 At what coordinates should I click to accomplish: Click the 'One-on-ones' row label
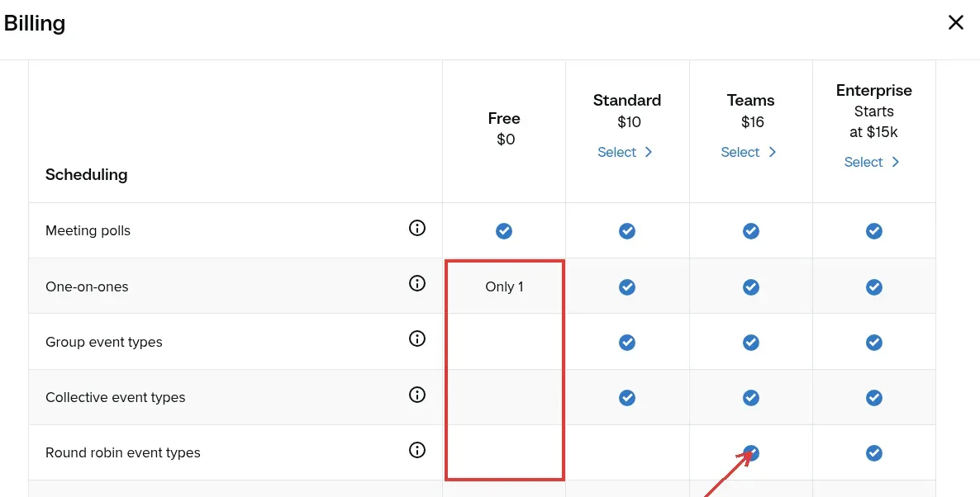(87, 287)
